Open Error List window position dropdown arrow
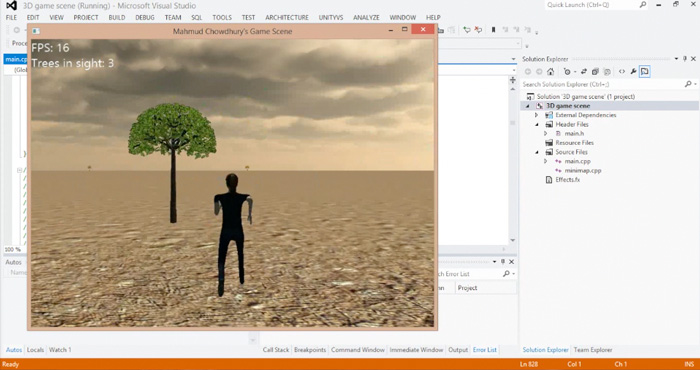Image resolution: width=700 pixels, height=370 pixels. (x=495, y=262)
